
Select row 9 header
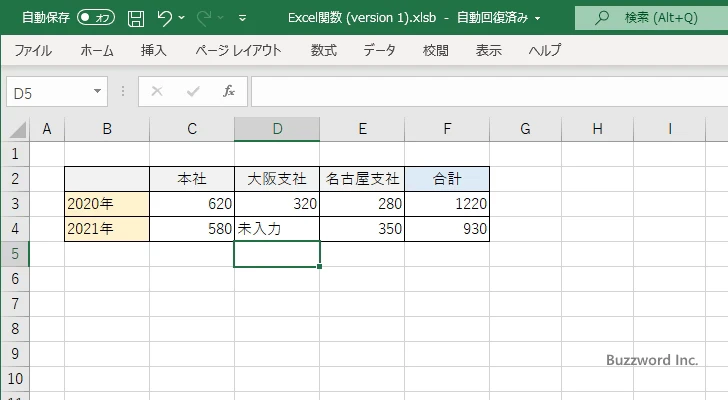pyautogui.click(x=15, y=354)
